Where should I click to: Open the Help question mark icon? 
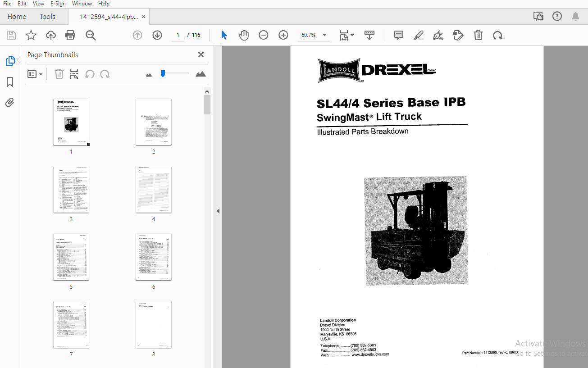(x=557, y=16)
